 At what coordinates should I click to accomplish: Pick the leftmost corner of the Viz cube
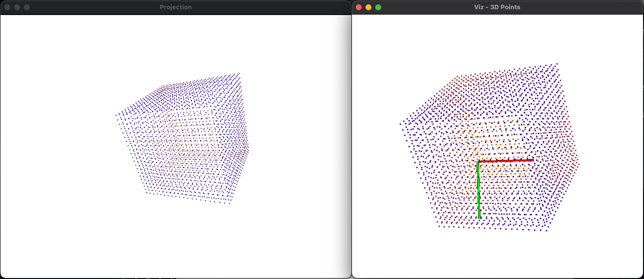401,123
